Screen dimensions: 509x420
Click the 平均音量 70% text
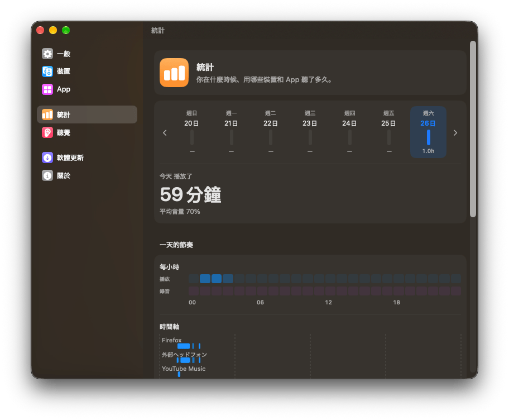pos(180,212)
